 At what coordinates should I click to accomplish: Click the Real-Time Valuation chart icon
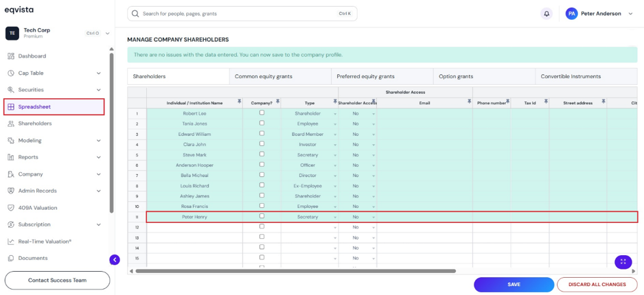pyautogui.click(x=11, y=241)
